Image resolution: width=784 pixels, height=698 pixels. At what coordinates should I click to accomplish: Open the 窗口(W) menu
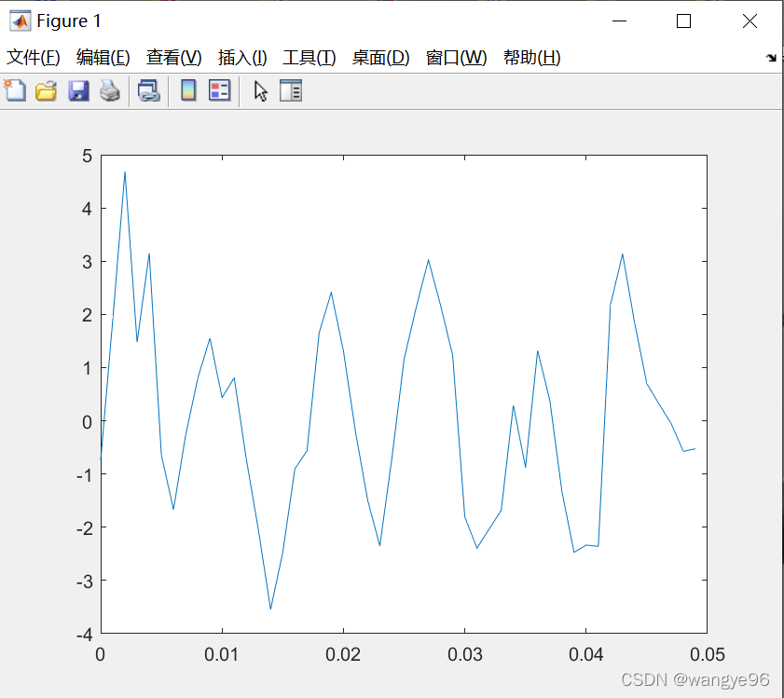coord(456,58)
